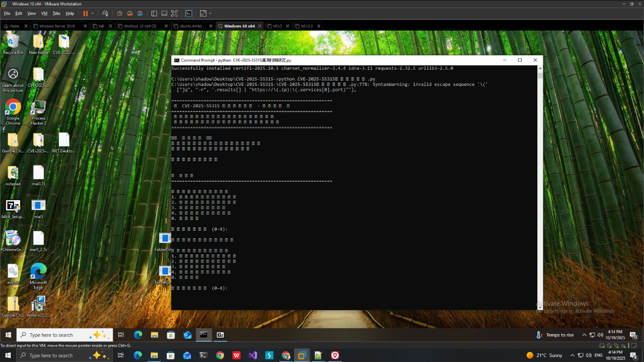Take a snapshot of this virtual machine
644x362 pixels.
point(119,14)
